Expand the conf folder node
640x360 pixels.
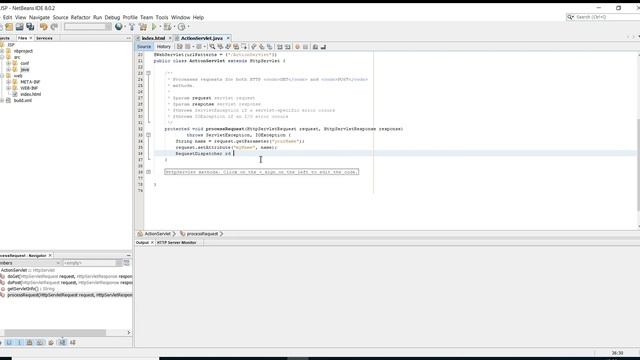(x=8, y=63)
